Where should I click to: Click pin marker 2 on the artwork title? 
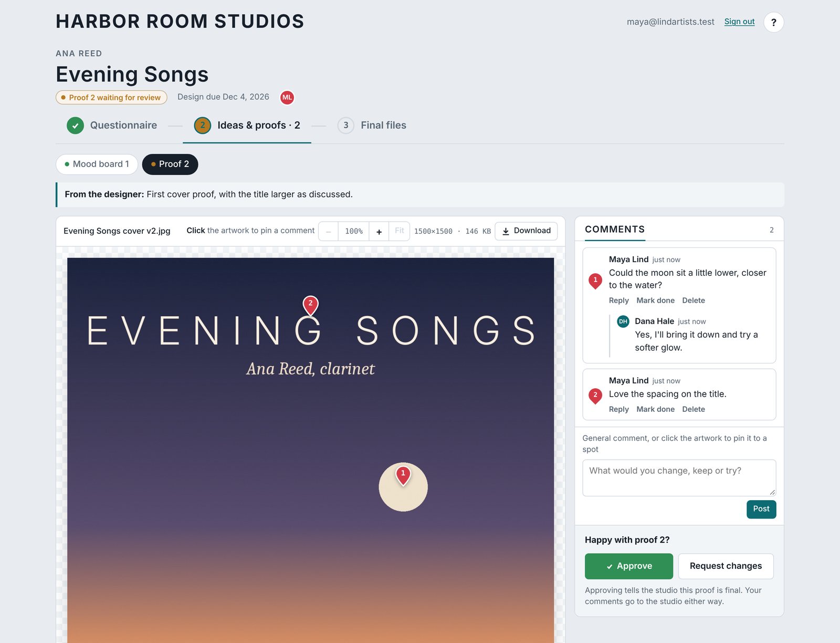point(311,305)
